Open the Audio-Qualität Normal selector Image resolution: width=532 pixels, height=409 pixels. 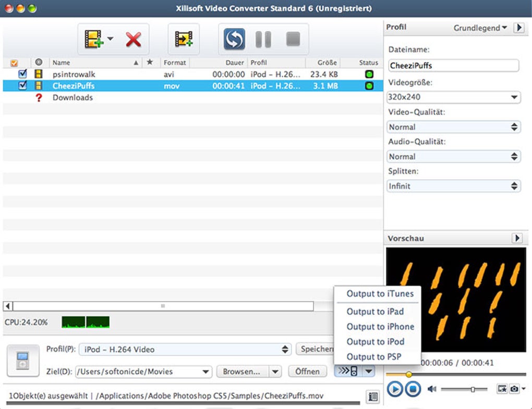coord(453,157)
